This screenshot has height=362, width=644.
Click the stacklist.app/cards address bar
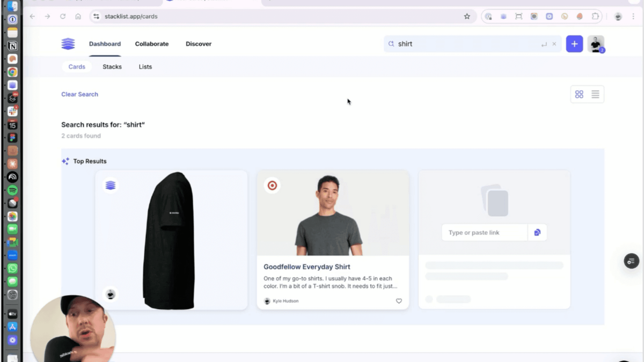[283, 17]
